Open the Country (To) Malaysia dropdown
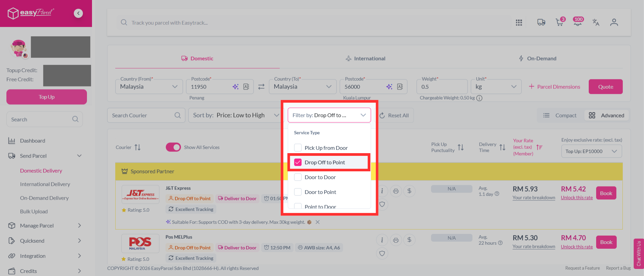The width and height of the screenshot is (644, 276). click(303, 87)
